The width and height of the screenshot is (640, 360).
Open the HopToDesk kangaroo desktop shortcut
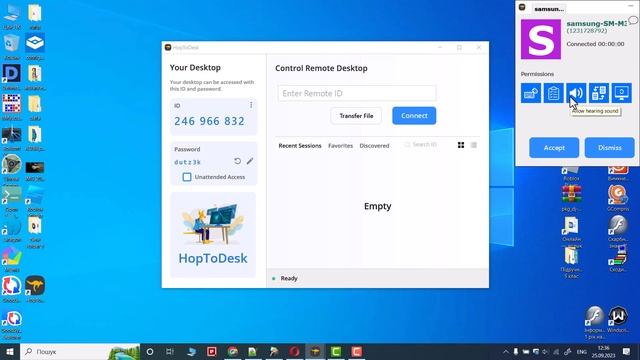pos(35,289)
